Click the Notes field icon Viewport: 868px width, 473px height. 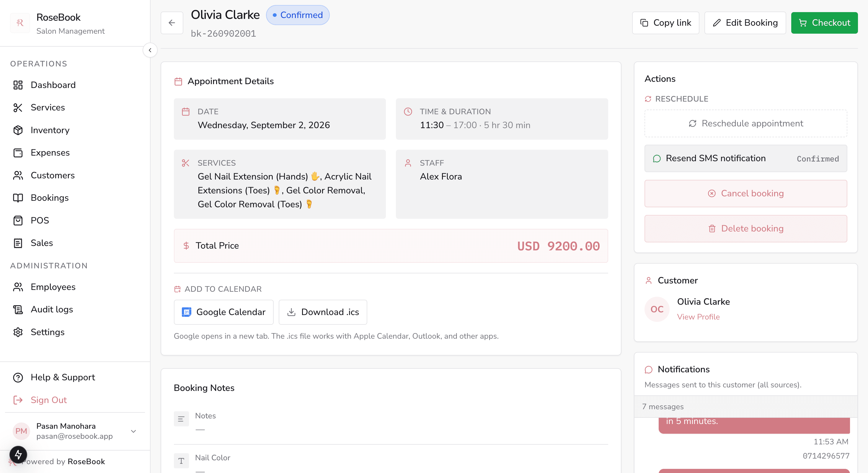point(181,419)
